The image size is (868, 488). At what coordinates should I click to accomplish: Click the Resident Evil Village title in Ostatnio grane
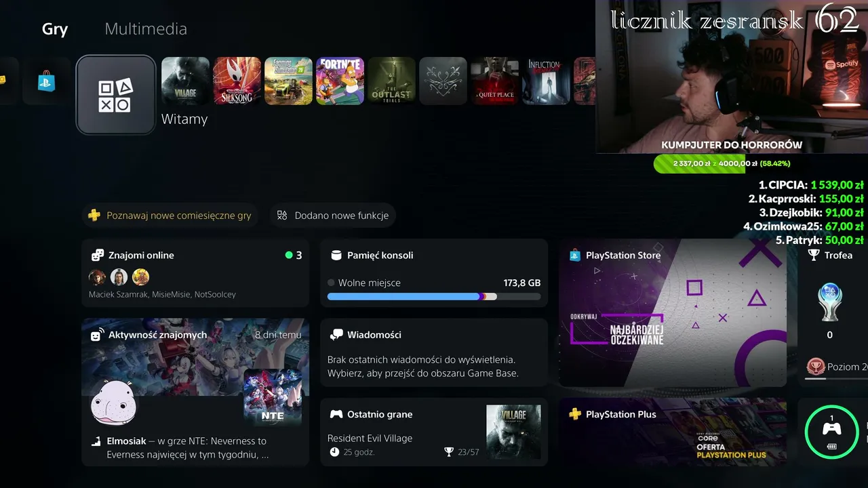[370, 438]
